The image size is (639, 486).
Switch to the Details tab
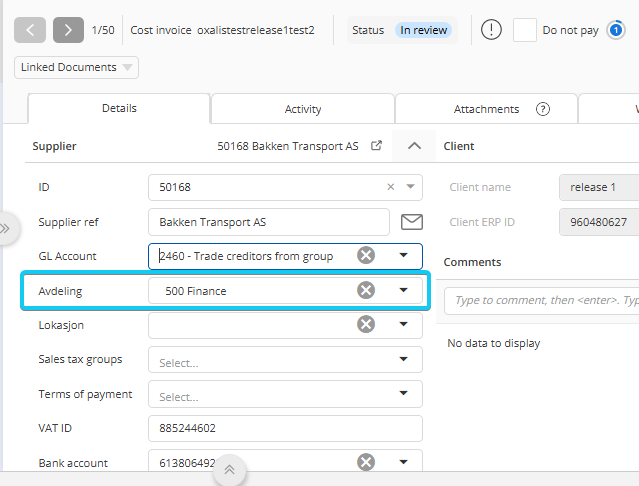[119, 108]
